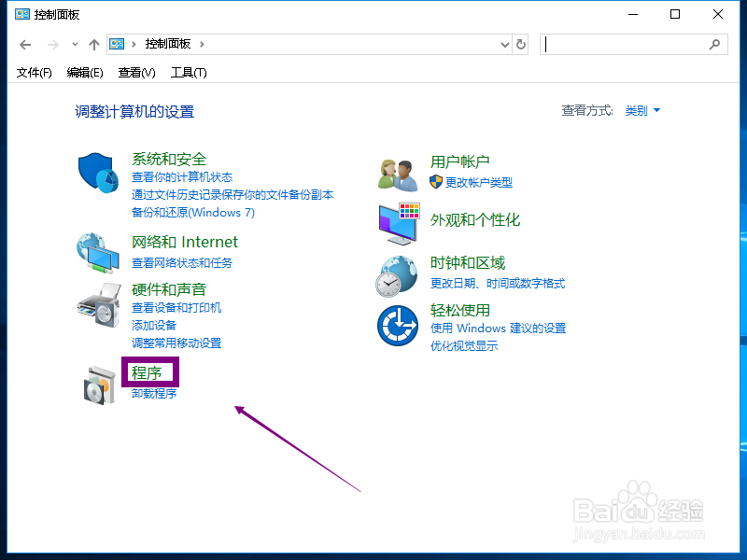Open the 查看(V) menu

click(x=138, y=72)
